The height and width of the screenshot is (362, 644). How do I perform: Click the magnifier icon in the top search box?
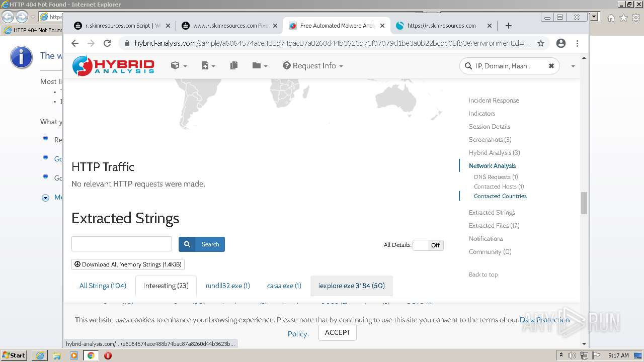468,66
